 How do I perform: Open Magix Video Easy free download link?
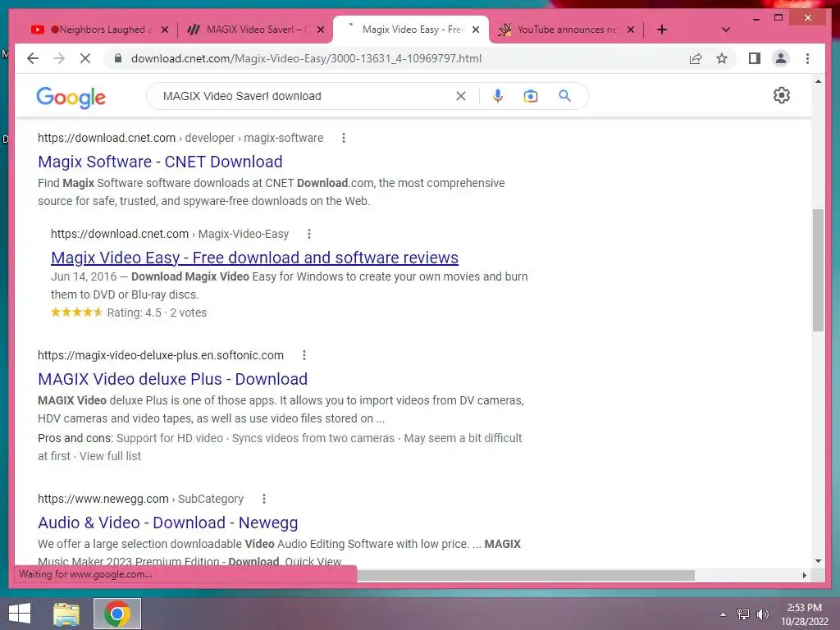254,257
